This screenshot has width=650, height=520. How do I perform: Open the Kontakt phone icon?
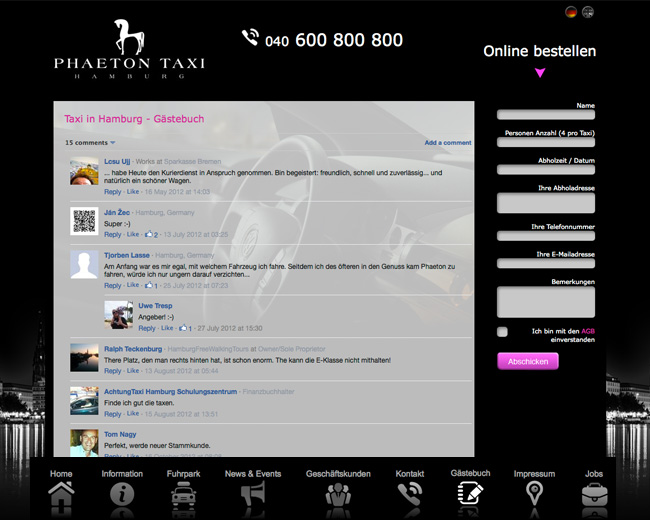click(x=409, y=494)
